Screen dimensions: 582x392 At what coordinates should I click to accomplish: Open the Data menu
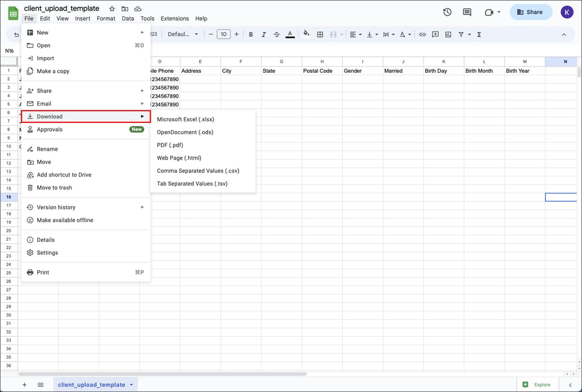127,18
